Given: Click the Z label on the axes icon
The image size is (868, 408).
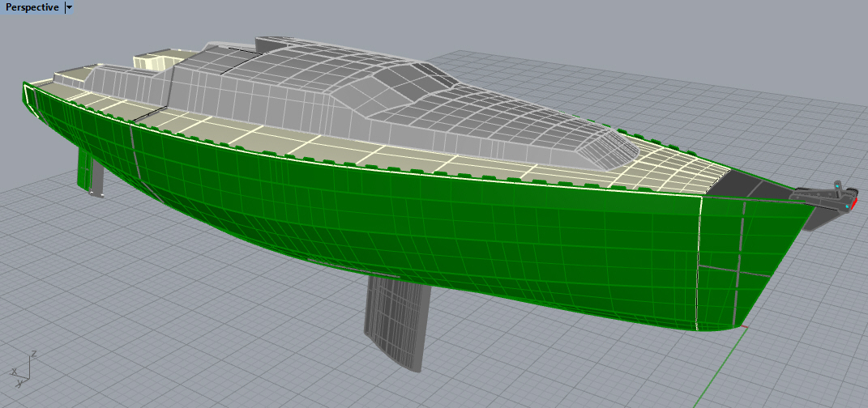Looking at the screenshot, I should point(32,354).
